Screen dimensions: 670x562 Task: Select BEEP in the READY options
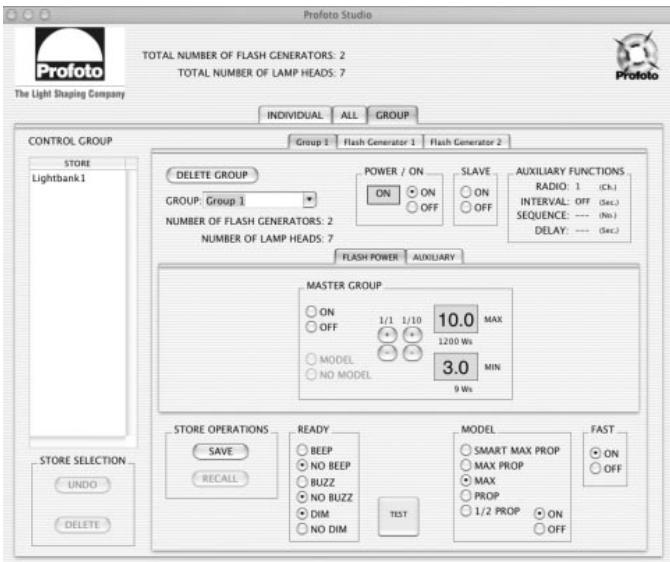coord(303,450)
